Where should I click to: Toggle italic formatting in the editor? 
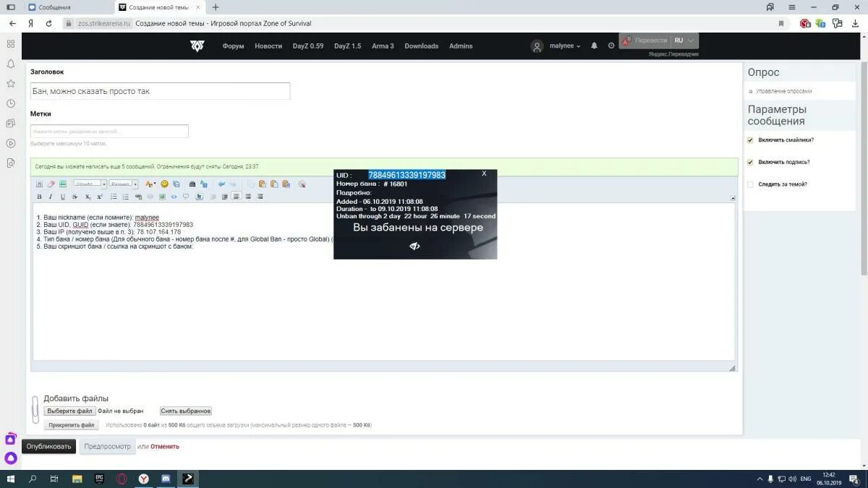click(51, 197)
